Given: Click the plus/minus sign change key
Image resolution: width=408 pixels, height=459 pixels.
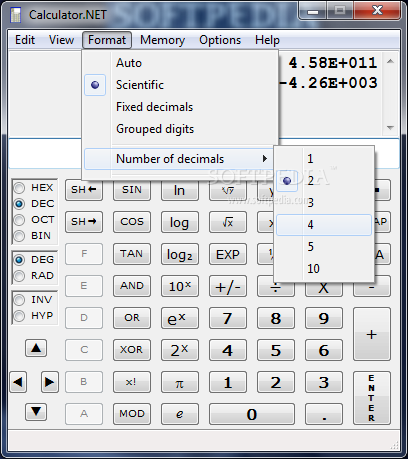Looking at the screenshot, I should [x=228, y=286].
